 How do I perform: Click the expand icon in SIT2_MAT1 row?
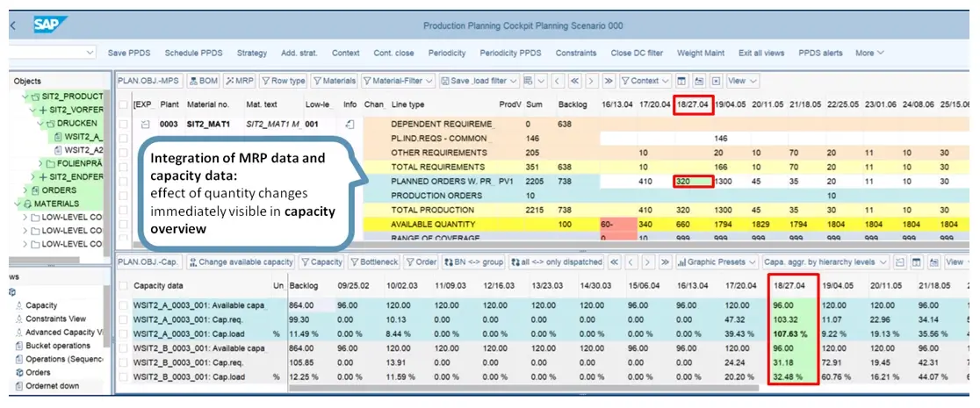[x=144, y=124]
